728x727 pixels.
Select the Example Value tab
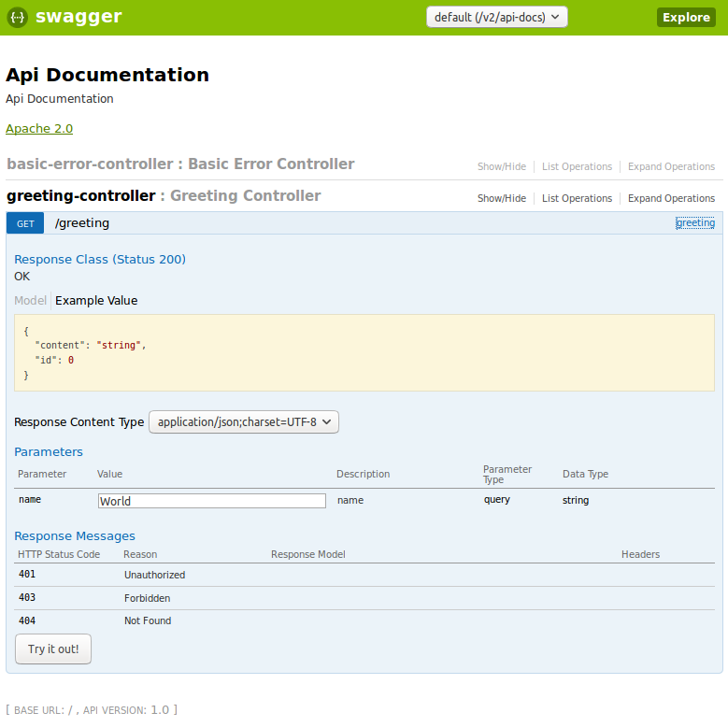tap(96, 301)
